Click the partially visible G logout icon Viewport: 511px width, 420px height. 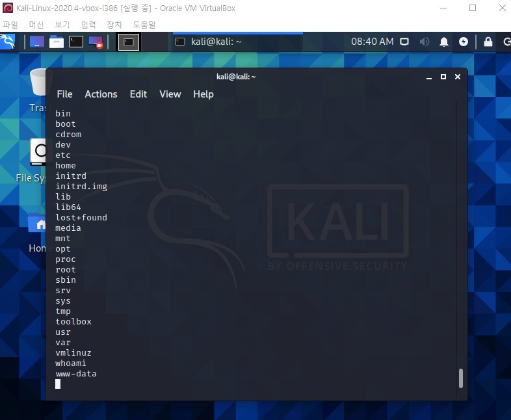[506, 42]
